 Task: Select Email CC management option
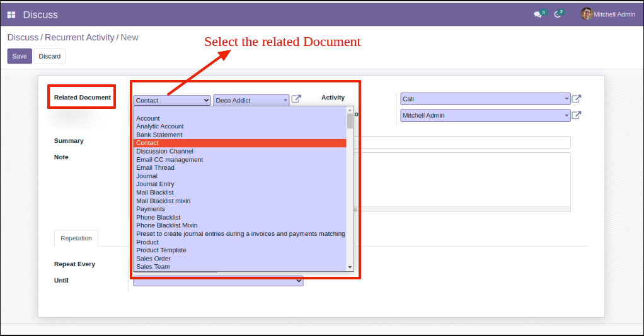coord(240,160)
